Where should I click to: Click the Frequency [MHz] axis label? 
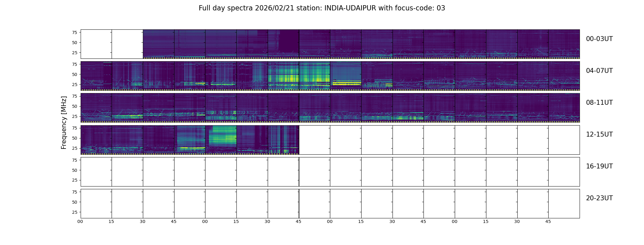64,123
